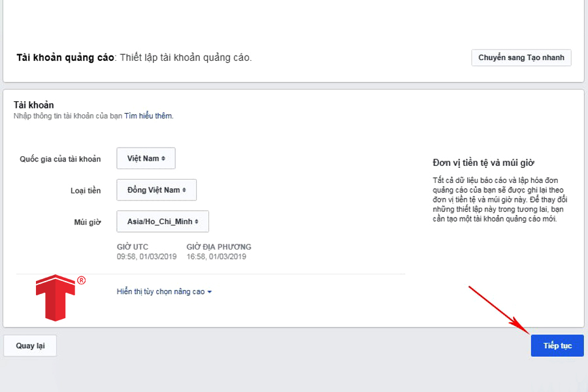The width and height of the screenshot is (588, 392).
Task: Go back with Quay lại button
Action: 30,346
